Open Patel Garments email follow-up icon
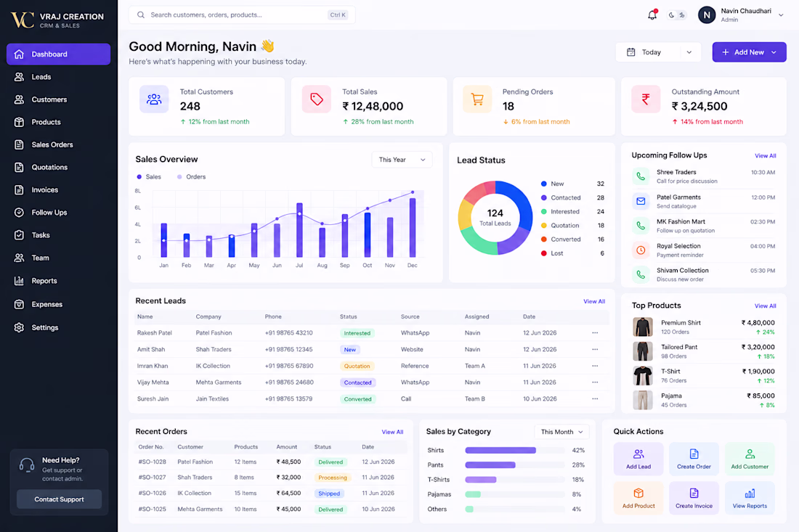Image resolution: width=799 pixels, height=532 pixels. 641,201
